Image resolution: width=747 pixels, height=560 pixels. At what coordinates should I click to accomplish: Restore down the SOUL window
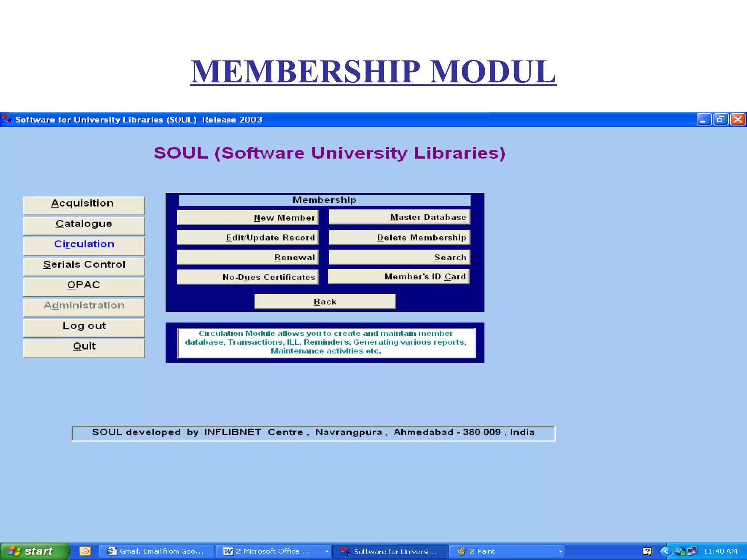click(721, 120)
